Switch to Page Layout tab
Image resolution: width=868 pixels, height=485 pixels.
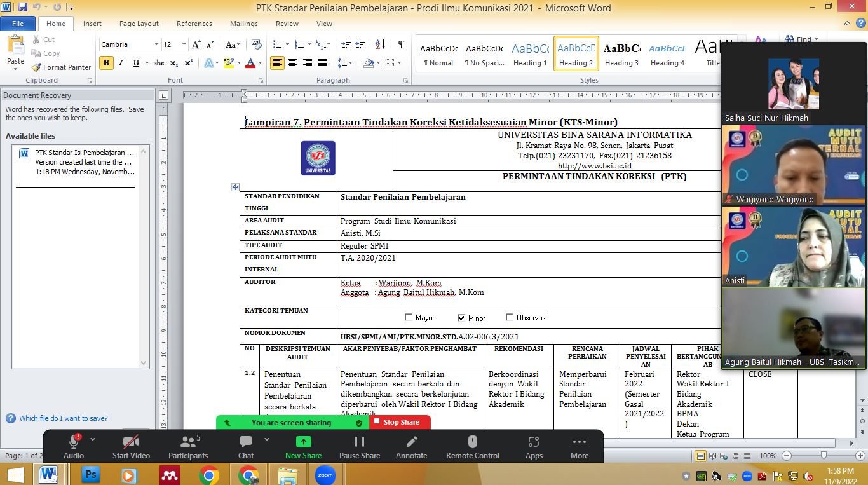139,24
